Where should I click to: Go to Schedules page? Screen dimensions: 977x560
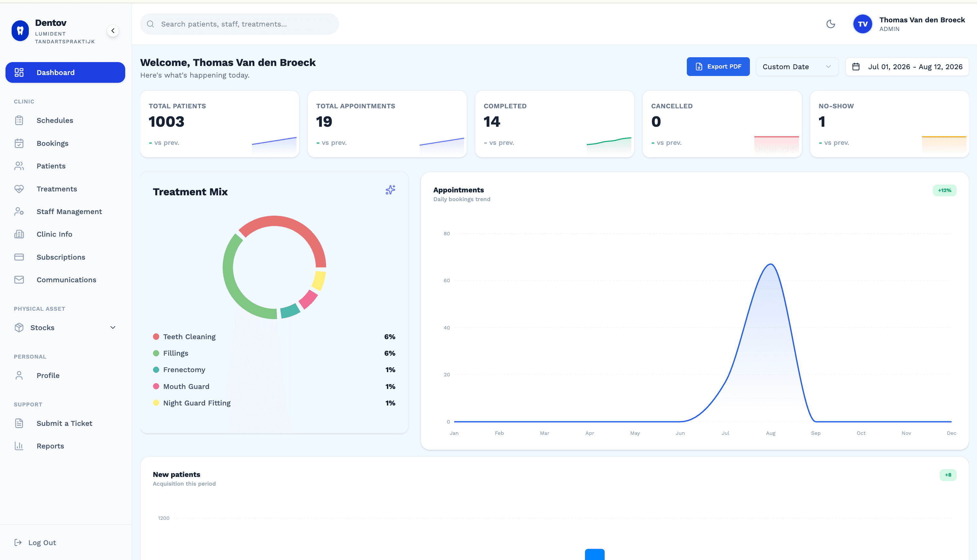pos(65,120)
